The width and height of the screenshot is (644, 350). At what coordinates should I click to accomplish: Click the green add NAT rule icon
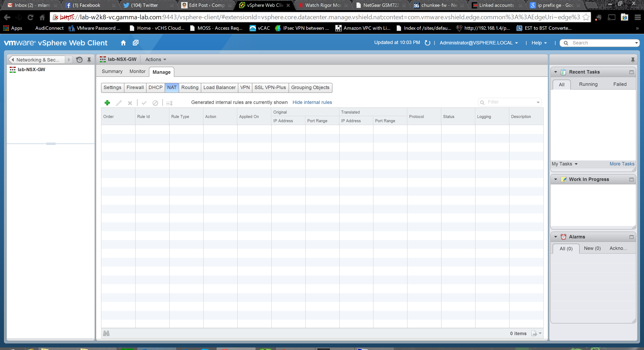[107, 103]
